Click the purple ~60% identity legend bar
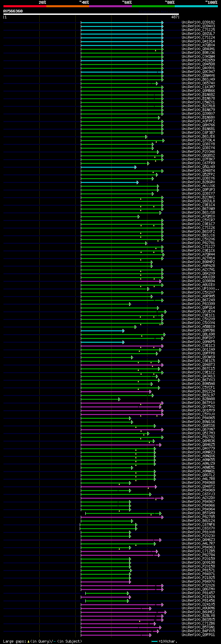Viewport: 221px width, 644px height. point(110,6)
